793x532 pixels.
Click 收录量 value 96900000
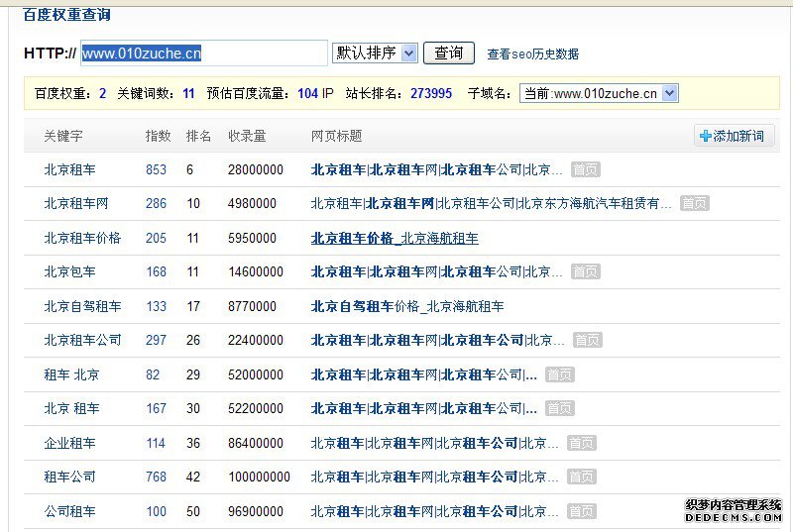256,511
